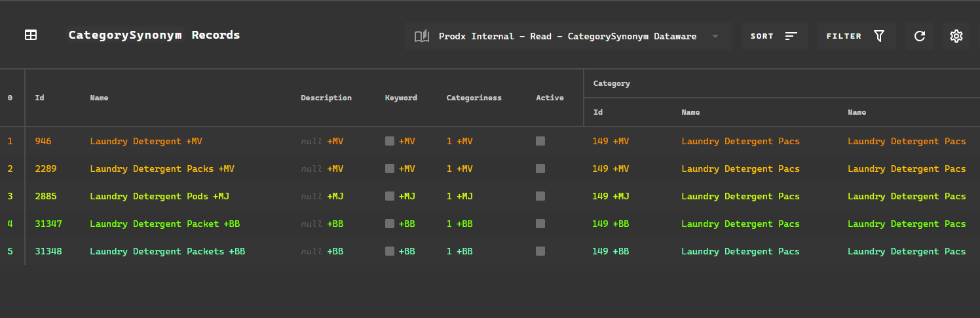
Task: Click null description in row 31348
Action: coord(311,251)
